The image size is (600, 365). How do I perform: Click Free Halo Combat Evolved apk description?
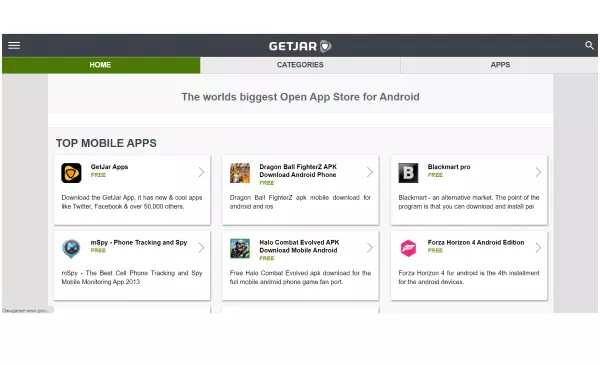[300, 277]
